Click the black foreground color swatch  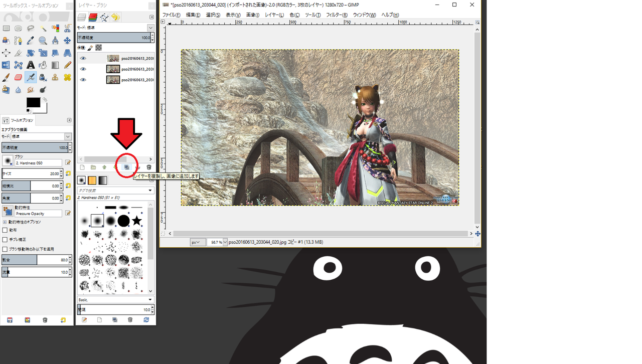coord(33,102)
